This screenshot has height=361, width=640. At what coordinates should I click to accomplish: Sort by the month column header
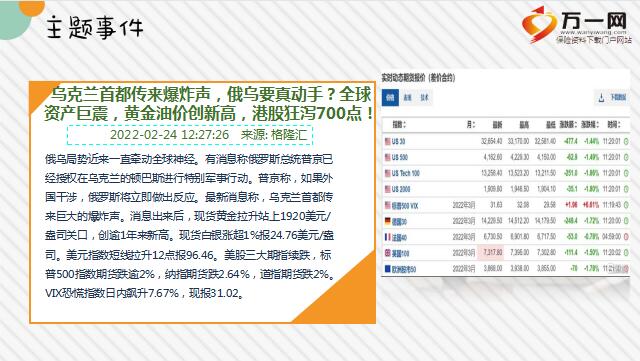point(471,125)
